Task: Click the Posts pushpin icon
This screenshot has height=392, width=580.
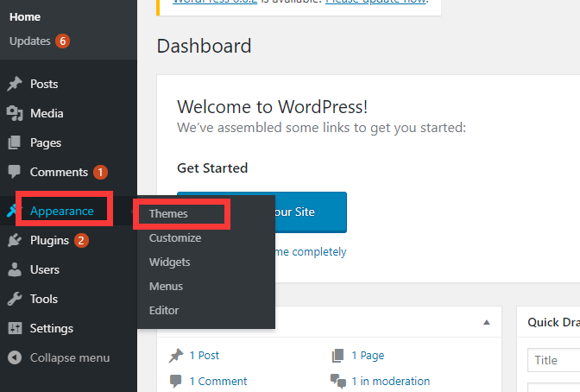Action: pos(15,84)
